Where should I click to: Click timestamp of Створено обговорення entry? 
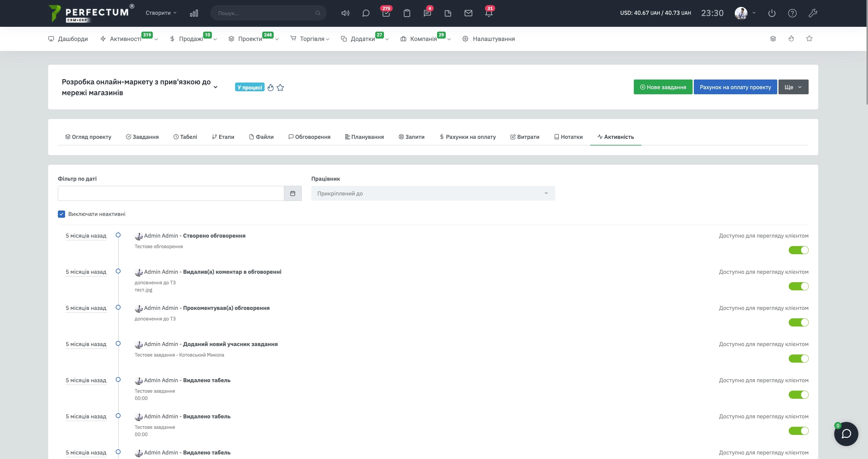[86, 236]
